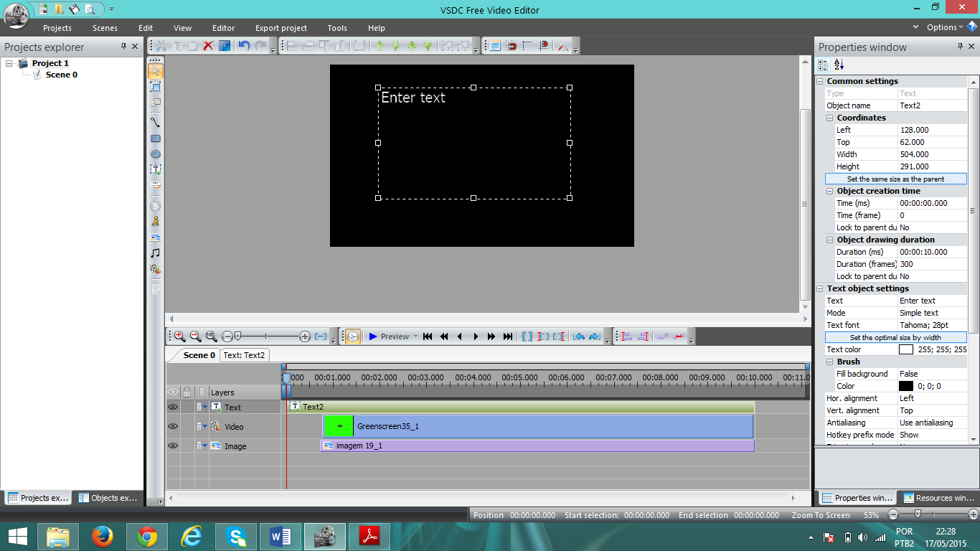The image size is (980, 551).
Task: Toggle the Image layer eye icon
Action: [173, 446]
